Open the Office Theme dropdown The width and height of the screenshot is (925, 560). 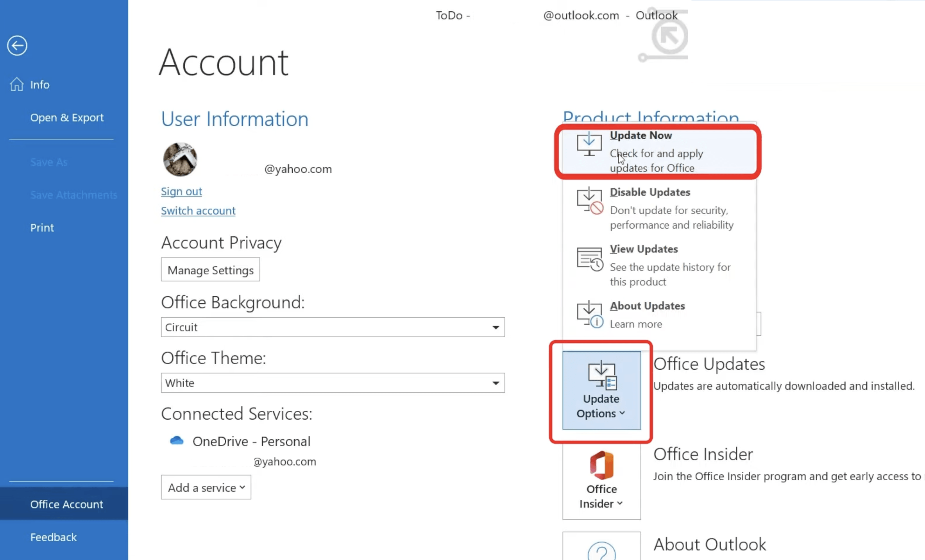tap(333, 383)
